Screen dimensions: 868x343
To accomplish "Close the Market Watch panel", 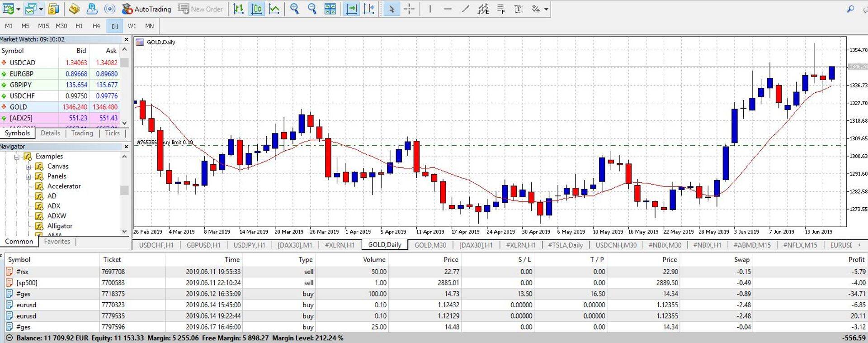I will (126, 39).
